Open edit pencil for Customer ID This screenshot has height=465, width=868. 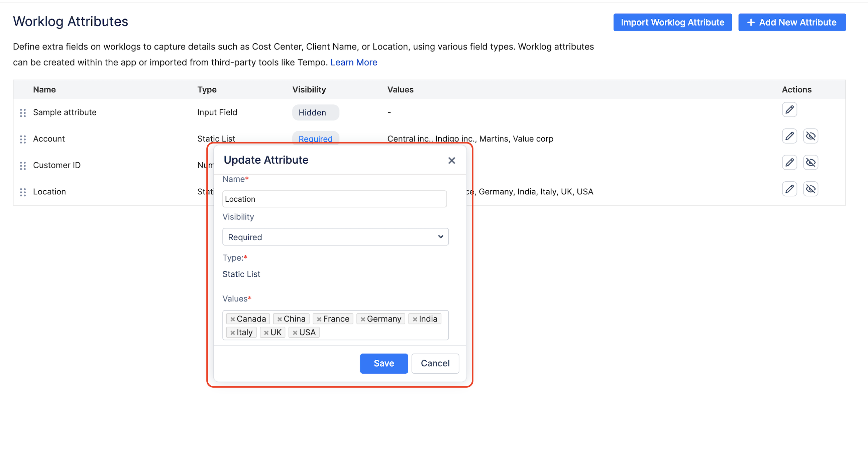click(789, 163)
